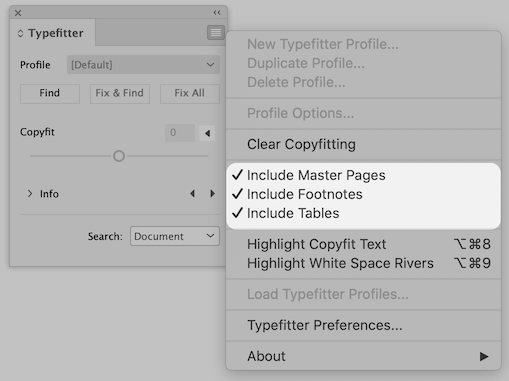Choose New Typefitter Profile menu entry
This screenshot has height=381, width=509.
[363, 44]
